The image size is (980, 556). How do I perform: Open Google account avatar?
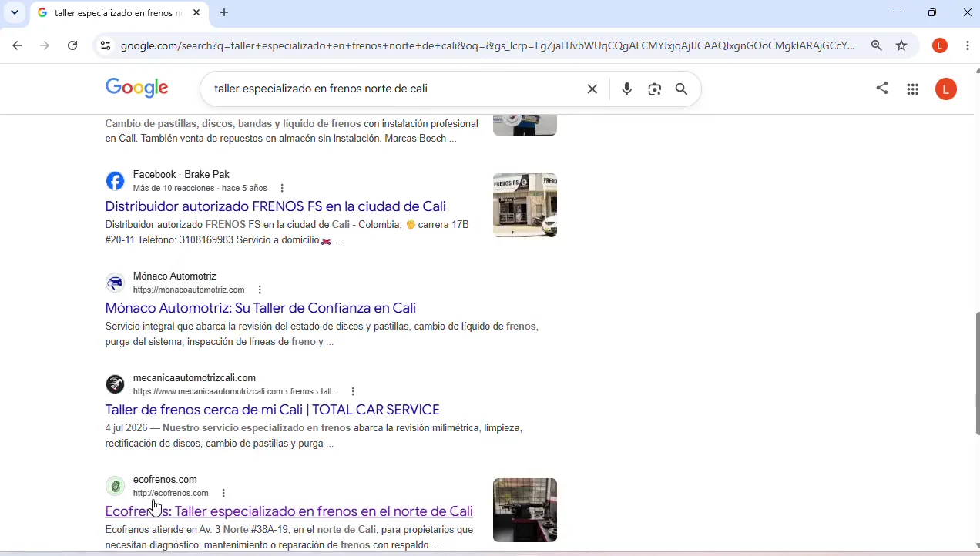pos(946,89)
